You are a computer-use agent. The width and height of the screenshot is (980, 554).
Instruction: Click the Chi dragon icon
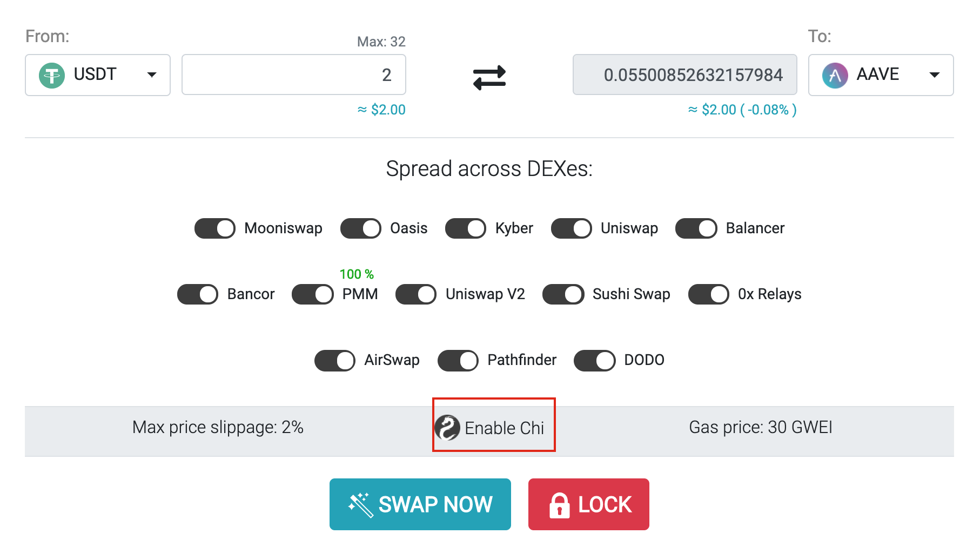(x=447, y=428)
